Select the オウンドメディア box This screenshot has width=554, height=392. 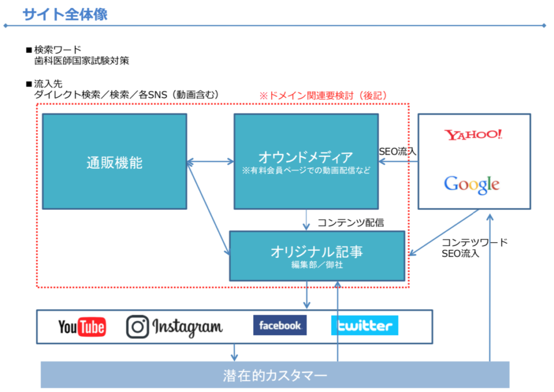[306, 162]
